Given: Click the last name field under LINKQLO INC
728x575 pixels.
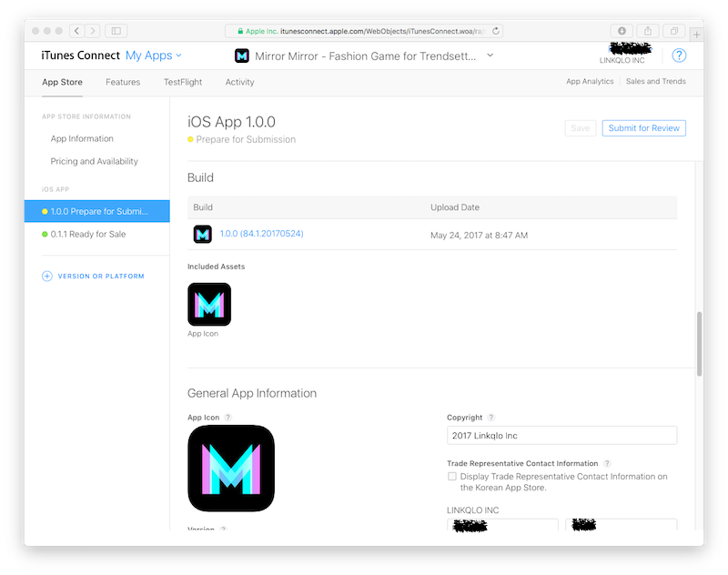Looking at the screenshot, I should 622,525.
